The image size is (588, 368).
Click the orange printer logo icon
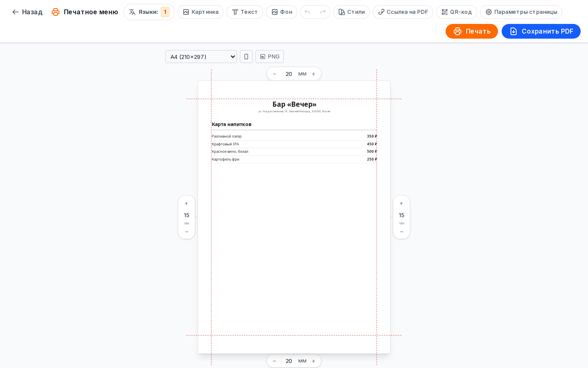56,12
